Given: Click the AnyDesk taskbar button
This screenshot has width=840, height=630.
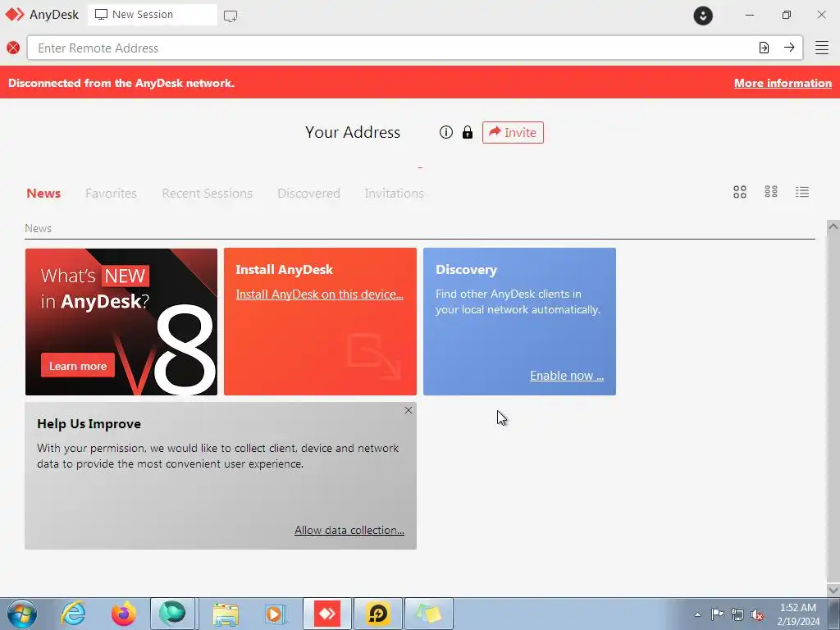Looking at the screenshot, I should click(x=327, y=614).
